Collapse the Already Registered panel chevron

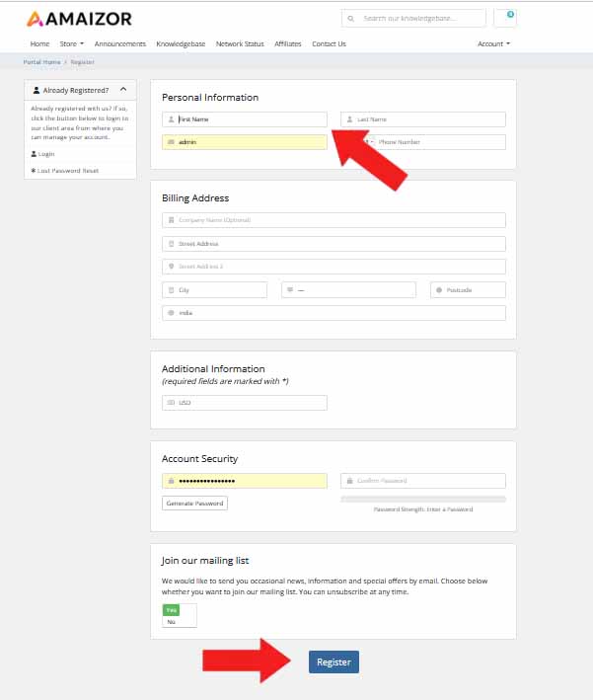tap(123, 90)
